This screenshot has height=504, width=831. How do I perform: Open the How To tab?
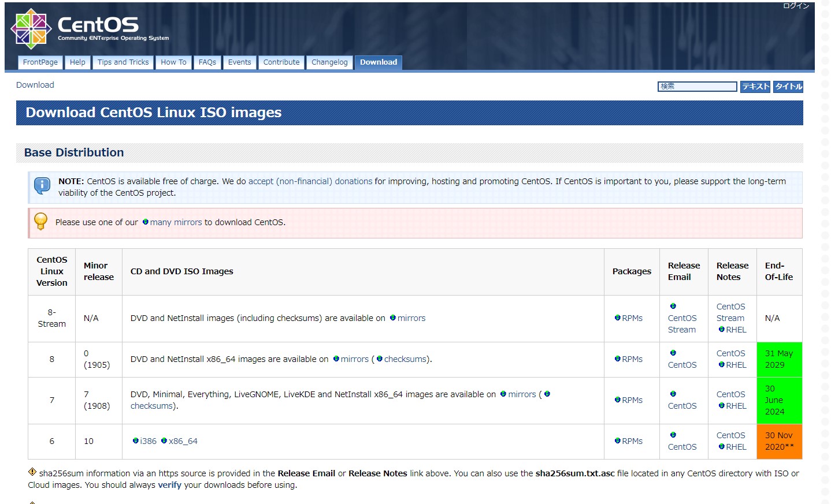click(x=173, y=62)
